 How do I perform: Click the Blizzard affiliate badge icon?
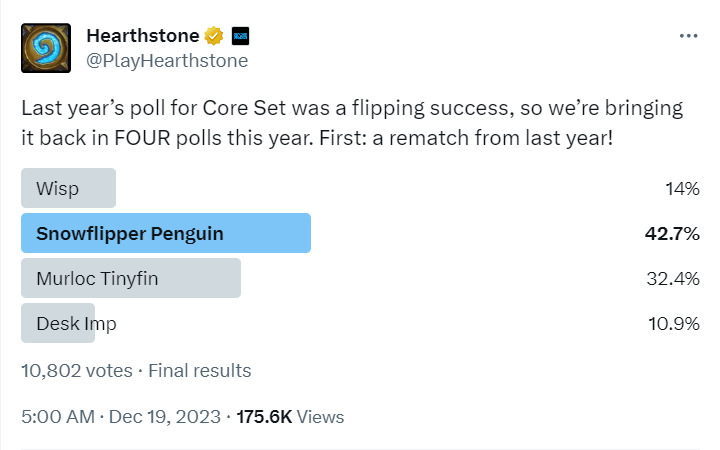pos(240,36)
